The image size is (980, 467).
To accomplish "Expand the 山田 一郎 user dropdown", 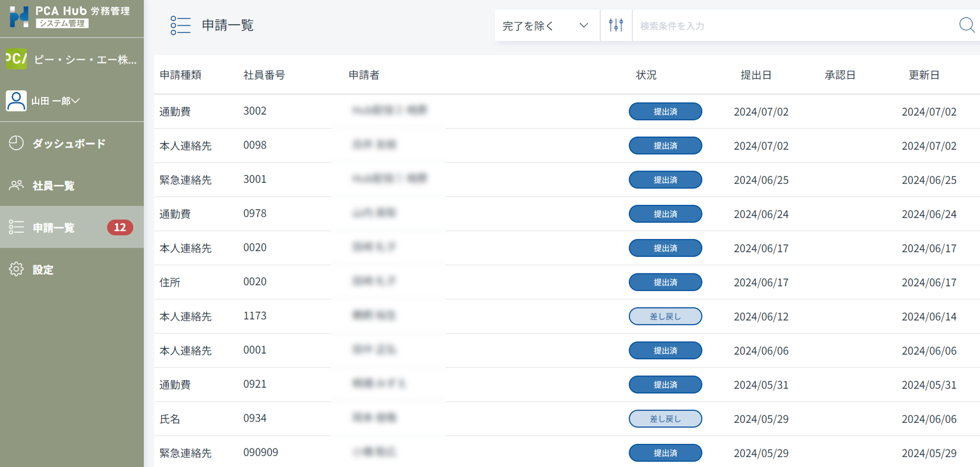I will point(55,101).
